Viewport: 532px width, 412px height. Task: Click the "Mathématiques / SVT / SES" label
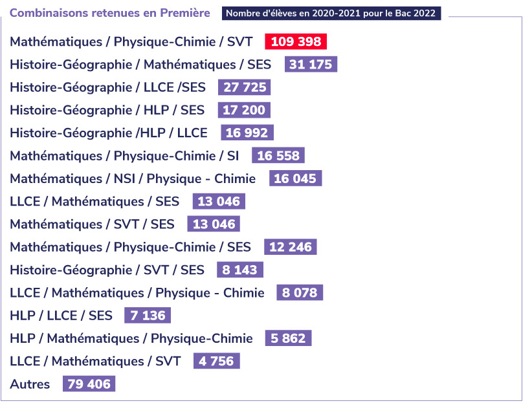click(x=92, y=224)
